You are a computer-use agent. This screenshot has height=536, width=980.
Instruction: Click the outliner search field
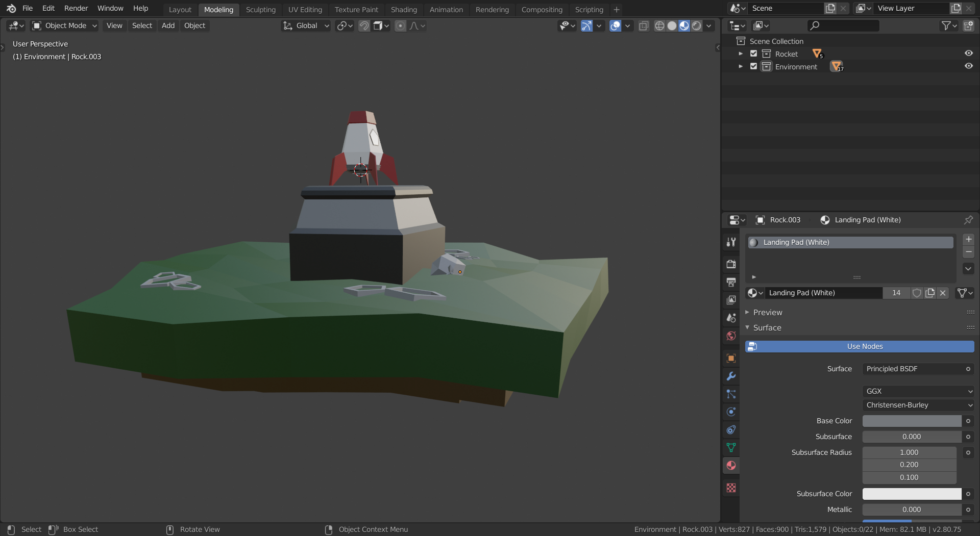[842, 25]
